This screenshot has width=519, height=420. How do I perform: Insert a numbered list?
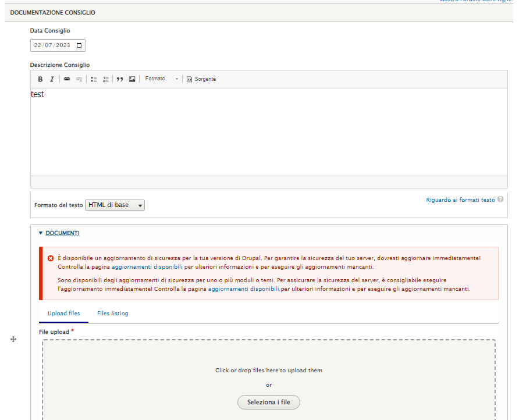(x=105, y=79)
